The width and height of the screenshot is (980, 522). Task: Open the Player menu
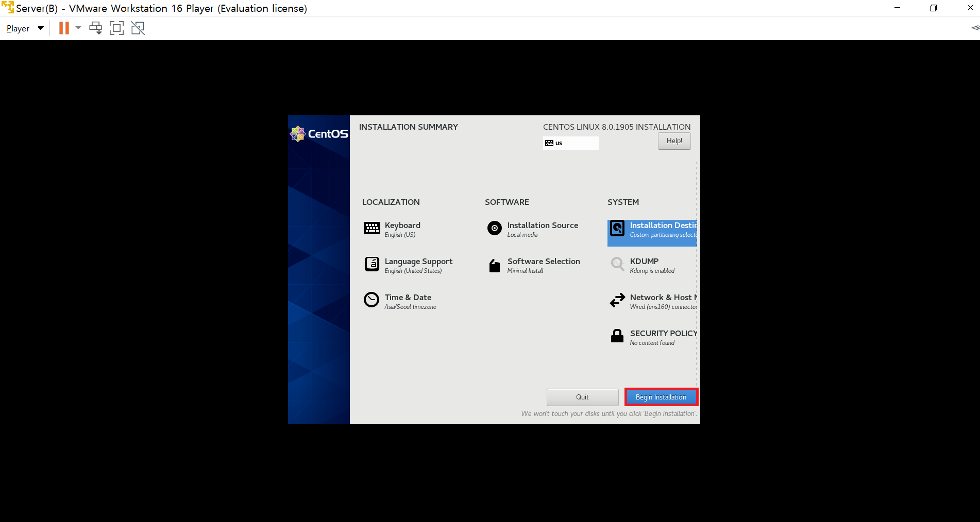click(x=24, y=28)
